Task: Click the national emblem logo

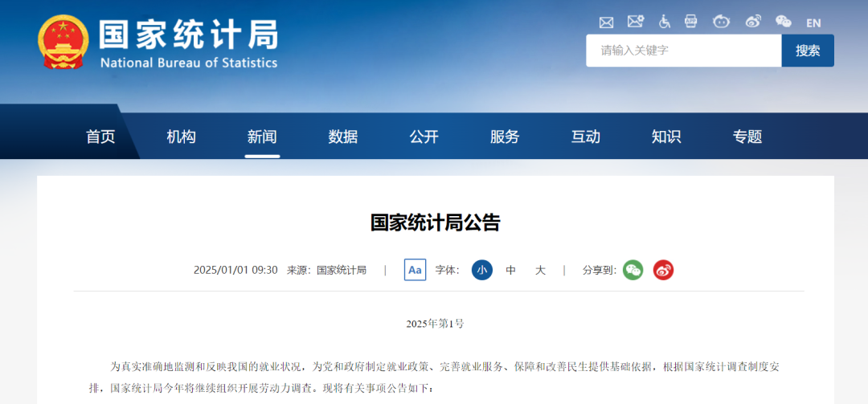Action: 63,43
